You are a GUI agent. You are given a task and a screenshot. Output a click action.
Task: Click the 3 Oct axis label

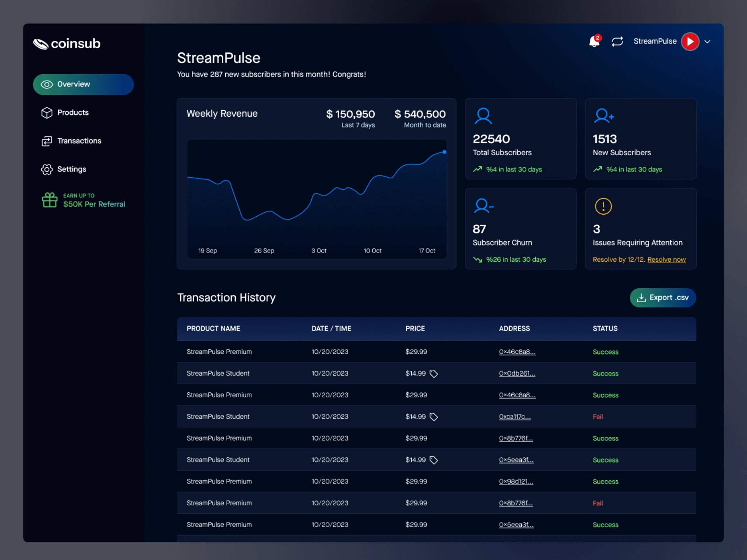(x=319, y=251)
